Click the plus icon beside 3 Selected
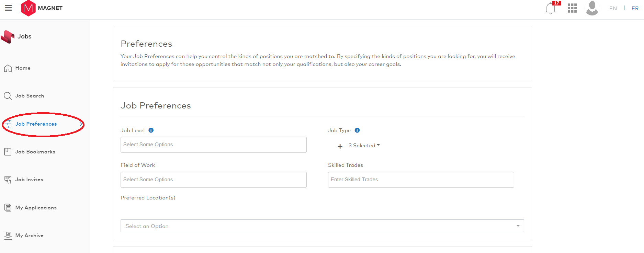The width and height of the screenshot is (644, 253). click(x=340, y=146)
